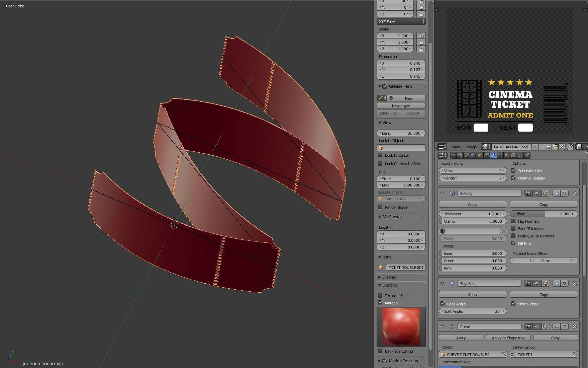
Task: Enable Lock to Cursor checkbox
Action: click(x=380, y=155)
